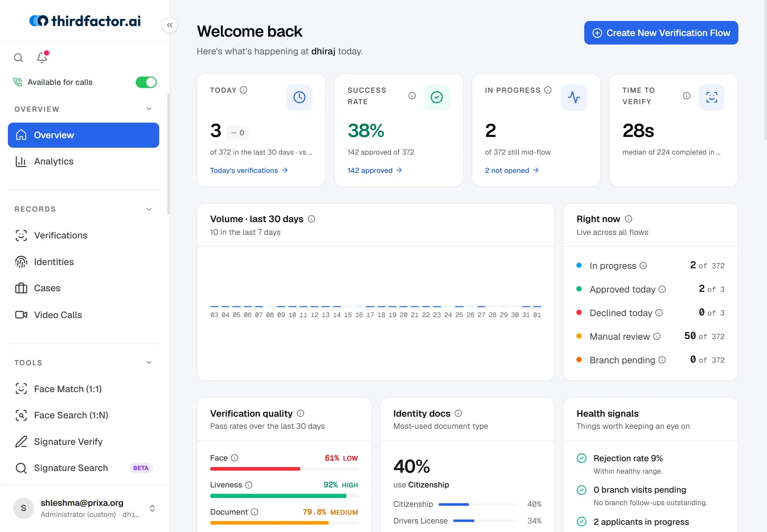Click Liveness pass rate progress bar

pos(284,496)
